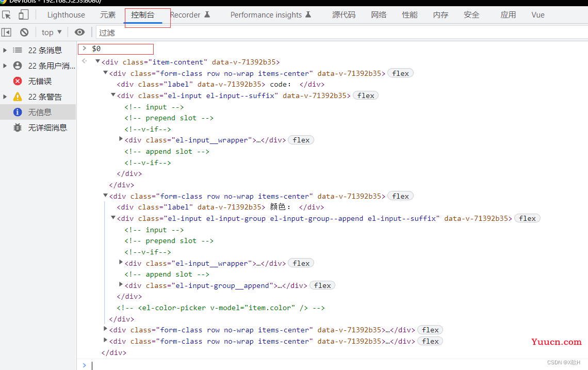Viewport: 588px width, 370px height.
Task: Collapse the el-input el-input--suffix div without el-input-group
Action: (x=113, y=95)
